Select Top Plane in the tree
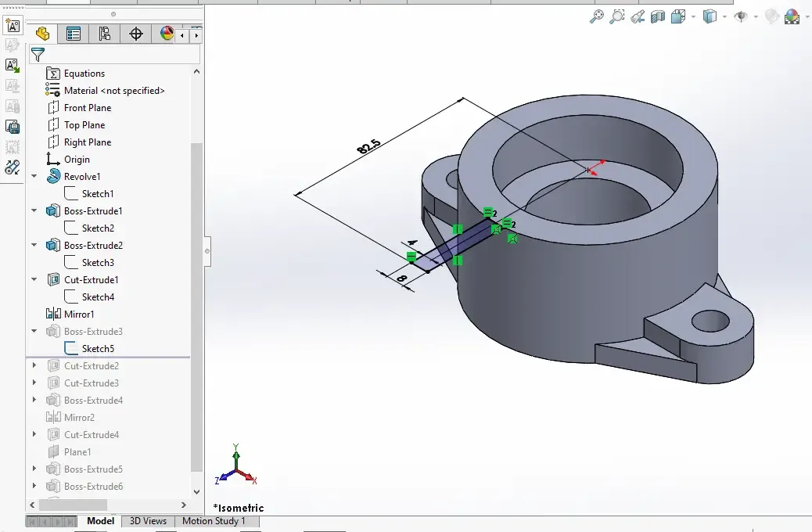 (x=84, y=125)
